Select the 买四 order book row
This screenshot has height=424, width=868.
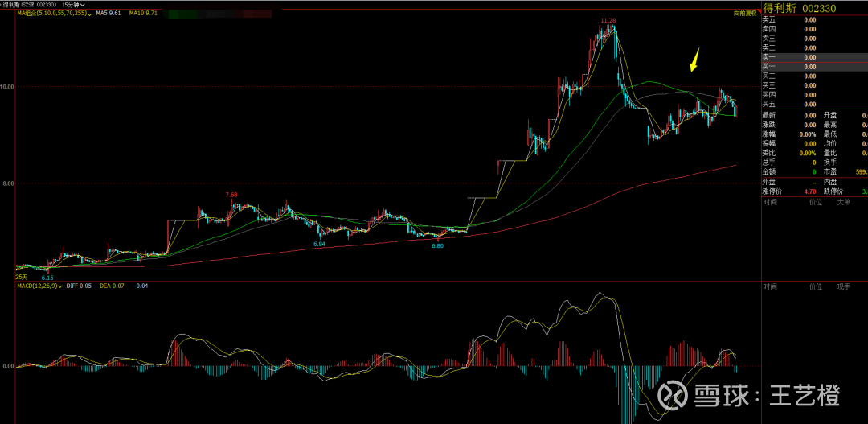coord(814,95)
